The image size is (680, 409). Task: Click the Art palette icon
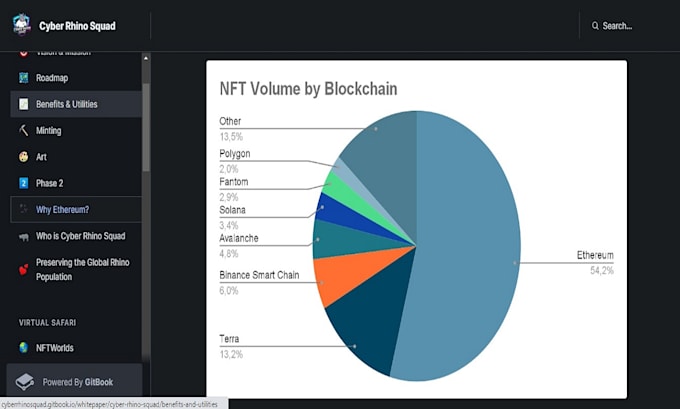[23, 157]
